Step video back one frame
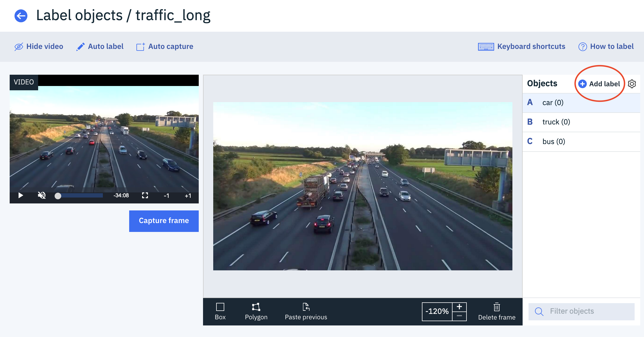This screenshot has width=644, height=337. [x=167, y=196]
